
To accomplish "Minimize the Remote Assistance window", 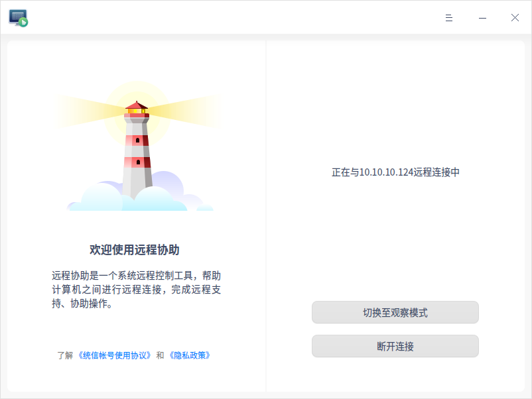I will pos(482,18).
